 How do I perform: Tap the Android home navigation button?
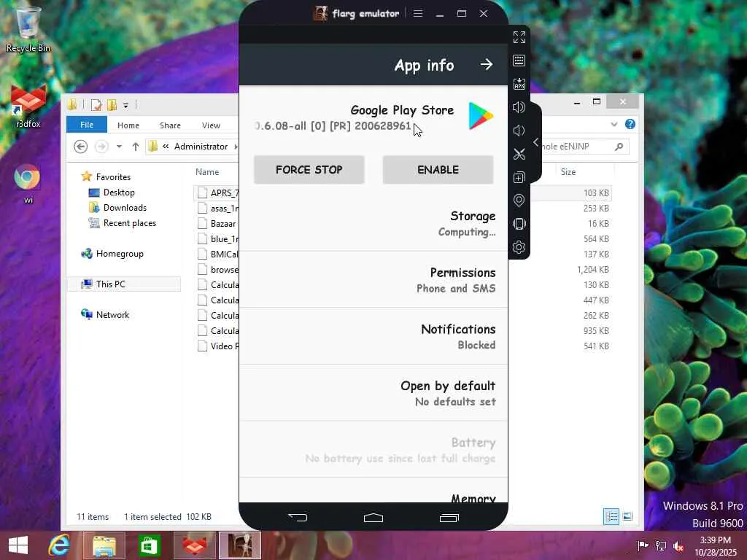pyautogui.click(x=373, y=518)
